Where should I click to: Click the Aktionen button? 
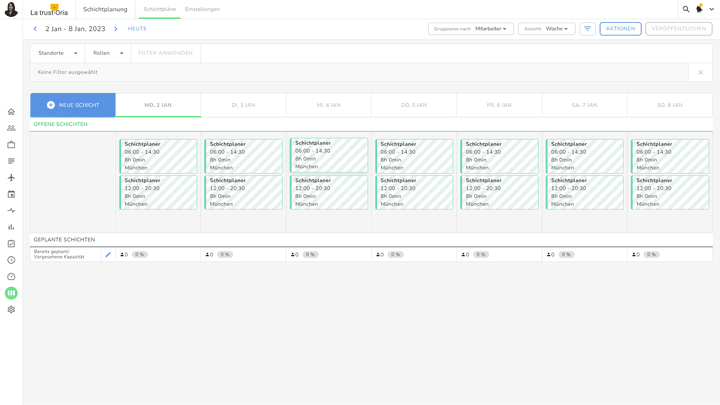[620, 29]
